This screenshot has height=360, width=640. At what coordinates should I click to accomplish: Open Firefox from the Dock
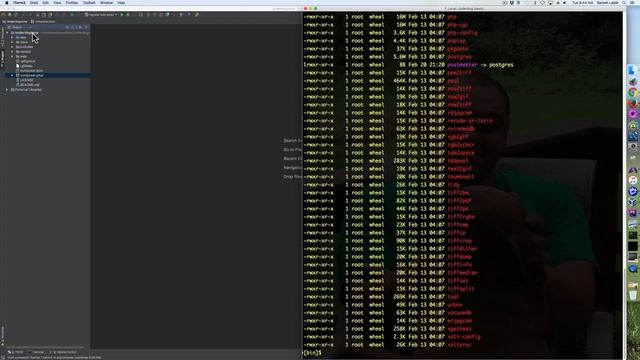633,104
